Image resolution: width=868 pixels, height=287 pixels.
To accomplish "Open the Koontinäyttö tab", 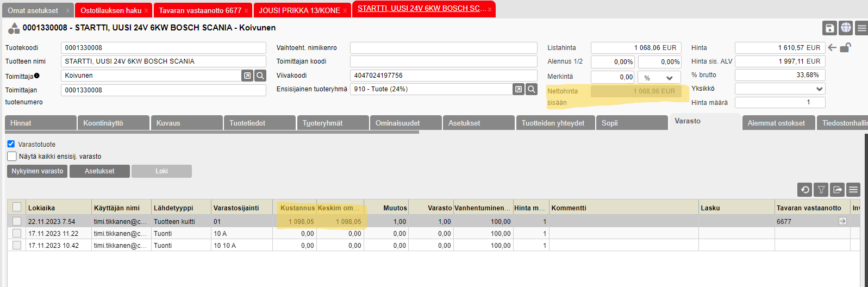I will (114, 123).
